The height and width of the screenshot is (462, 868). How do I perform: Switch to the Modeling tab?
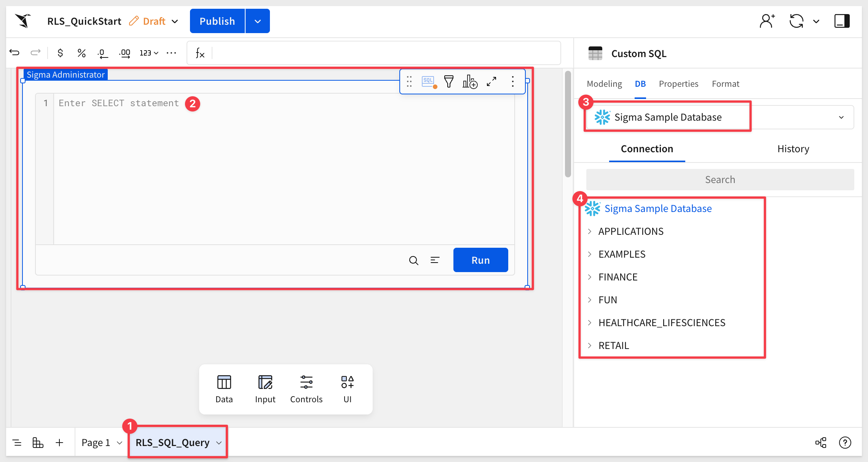pyautogui.click(x=604, y=84)
